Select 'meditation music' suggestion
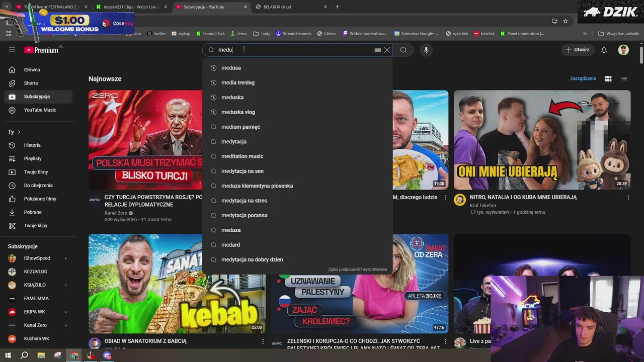 click(297, 156)
